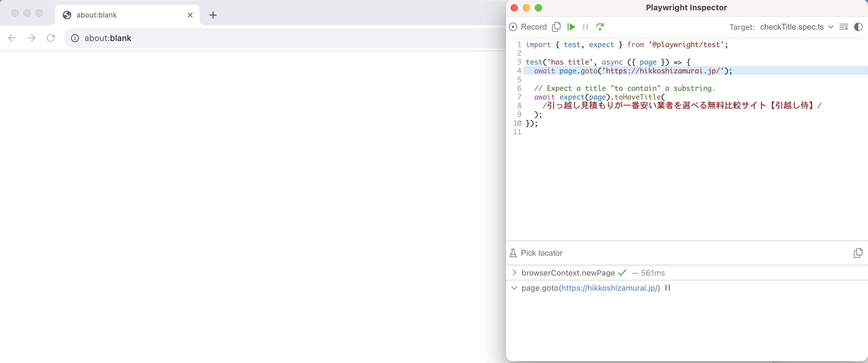
Task: Copy the locator with the bottom copy icon
Action: pos(857,253)
